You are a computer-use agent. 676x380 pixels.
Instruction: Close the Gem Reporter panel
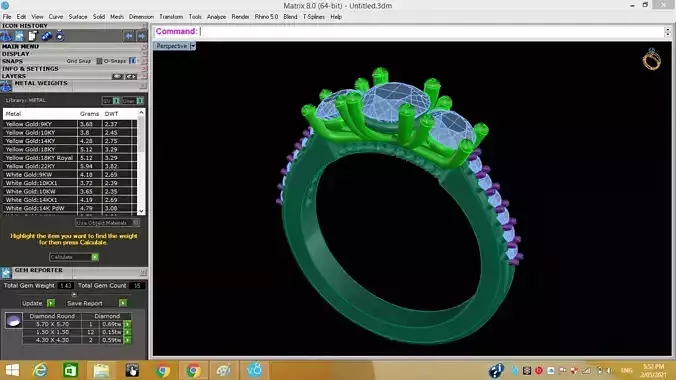[x=143, y=273]
